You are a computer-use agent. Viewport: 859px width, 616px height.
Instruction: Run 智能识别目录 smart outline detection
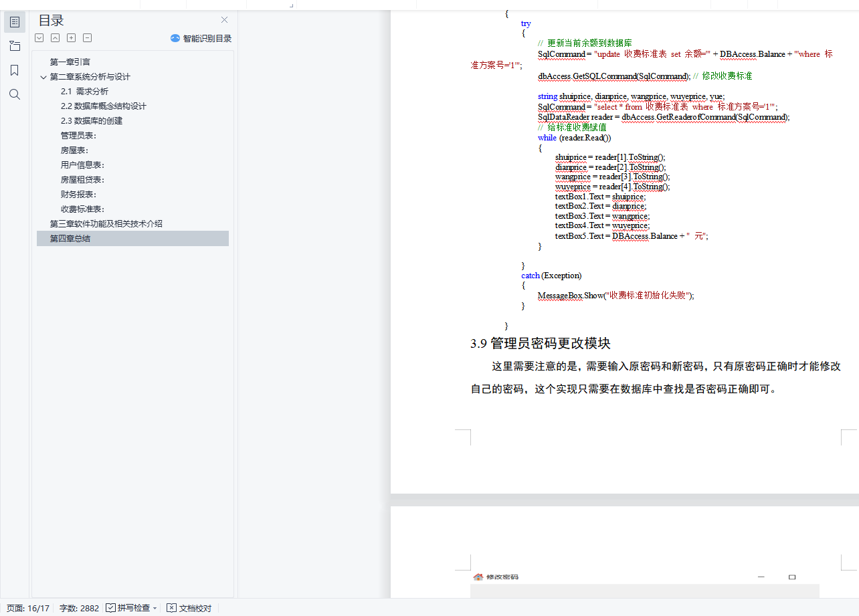coord(201,38)
